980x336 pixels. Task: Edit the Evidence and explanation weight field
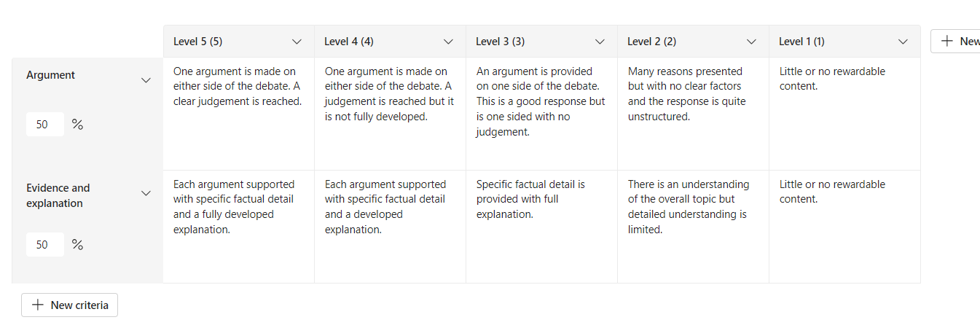(44, 245)
